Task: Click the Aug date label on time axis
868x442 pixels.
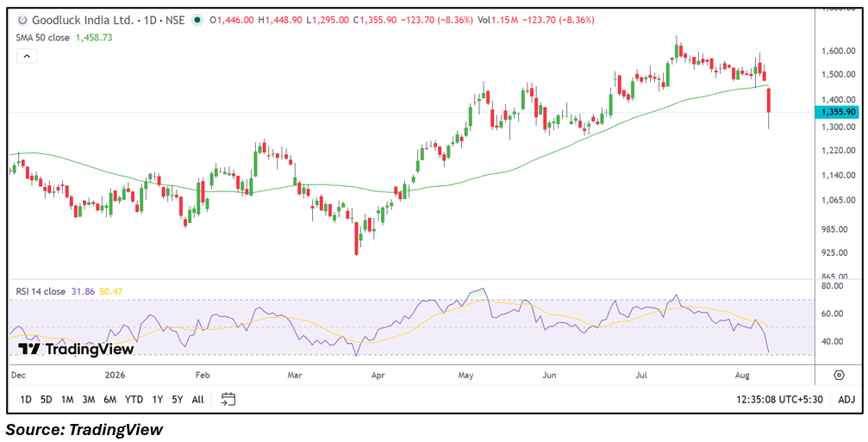Action: pos(744,376)
